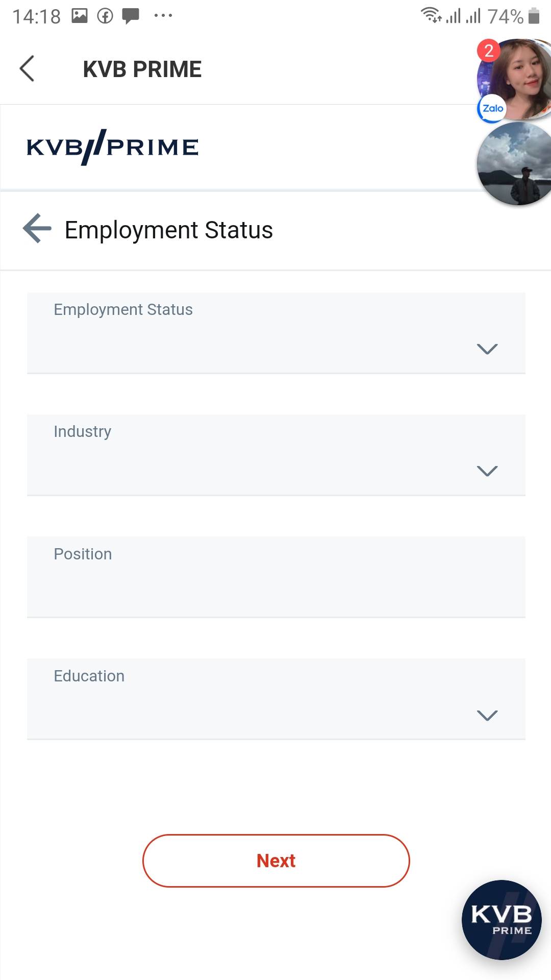
Task: Tap the message notification icon in status bar
Action: 131,16
